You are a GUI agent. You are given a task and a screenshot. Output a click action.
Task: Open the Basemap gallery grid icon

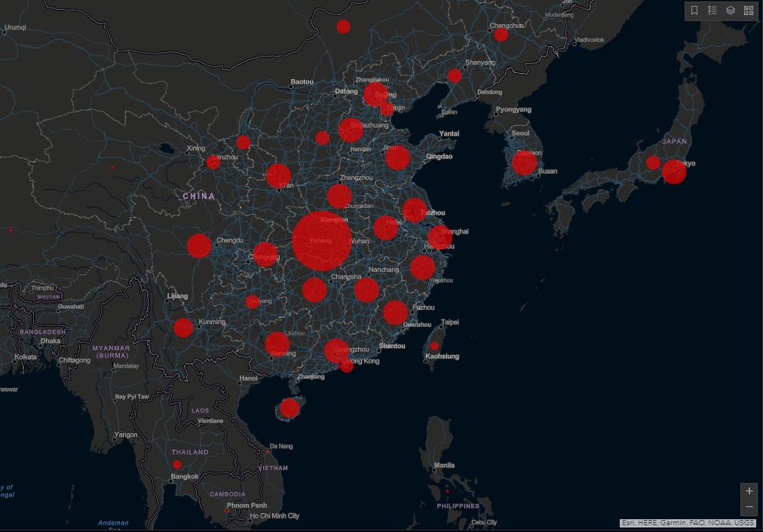(749, 11)
